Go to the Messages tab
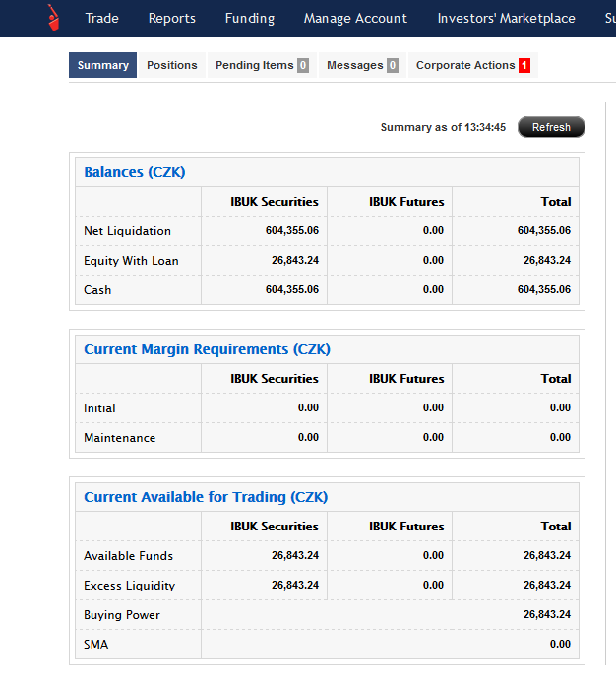 (354, 65)
